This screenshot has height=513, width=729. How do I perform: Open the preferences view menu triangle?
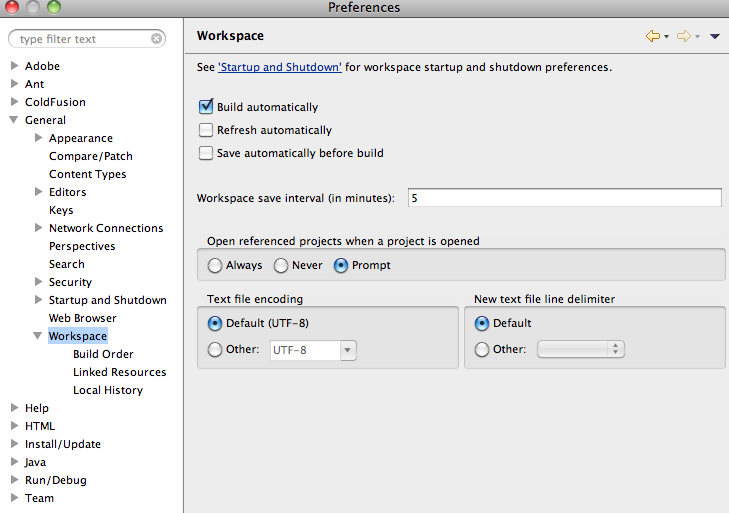pos(715,36)
